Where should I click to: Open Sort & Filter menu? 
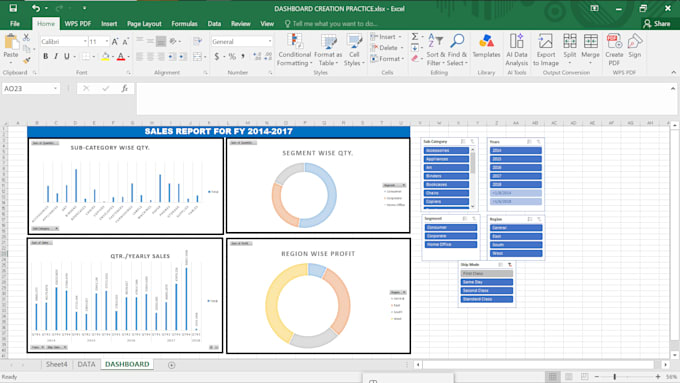coord(435,50)
